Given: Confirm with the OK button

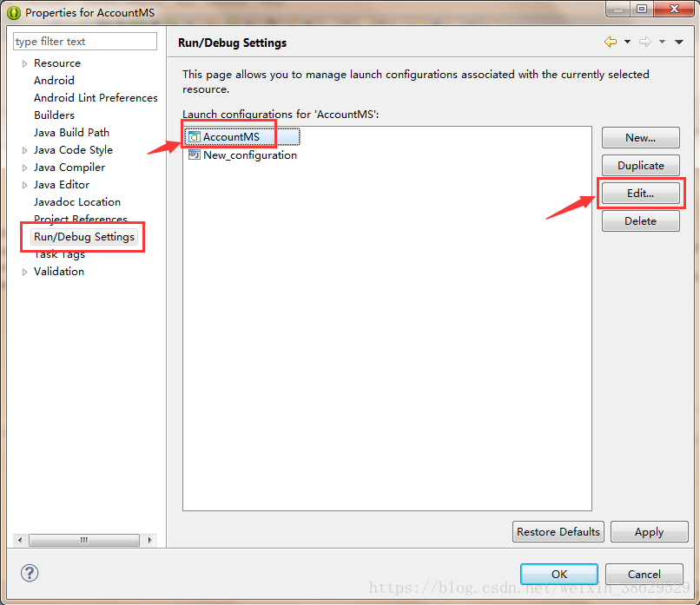Looking at the screenshot, I should coord(559,575).
